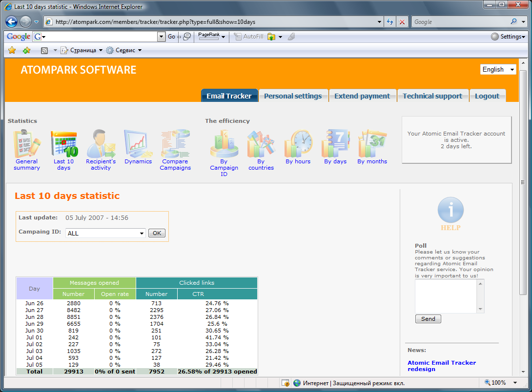Click the browser Back arrow button
Screen dimensions: 532x392
coord(12,21)
